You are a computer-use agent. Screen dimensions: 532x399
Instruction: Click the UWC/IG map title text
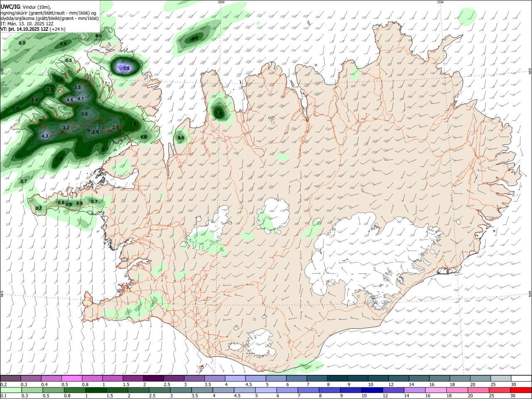click(x=10, y=6)
